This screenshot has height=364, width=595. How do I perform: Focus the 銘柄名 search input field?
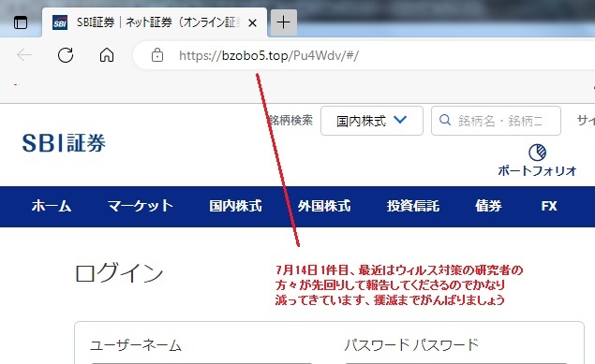(496, 121)
